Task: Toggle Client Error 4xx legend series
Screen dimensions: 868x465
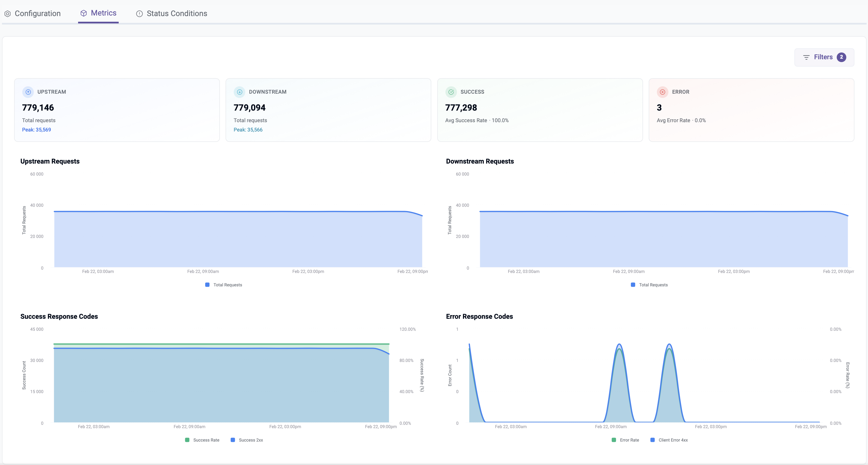Action: [x=669, y=440]
